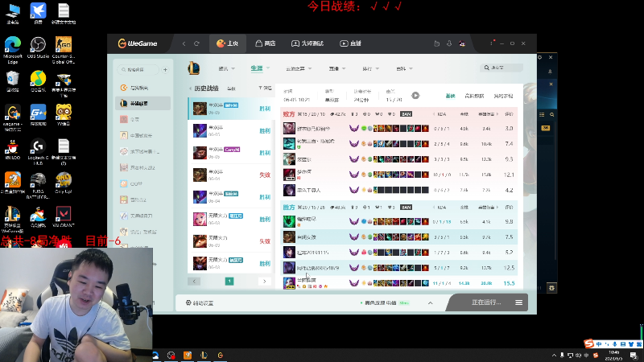Screen dimensions: 644x362
Task: Select the first 06-05 winning match
Action: (231, 109)
